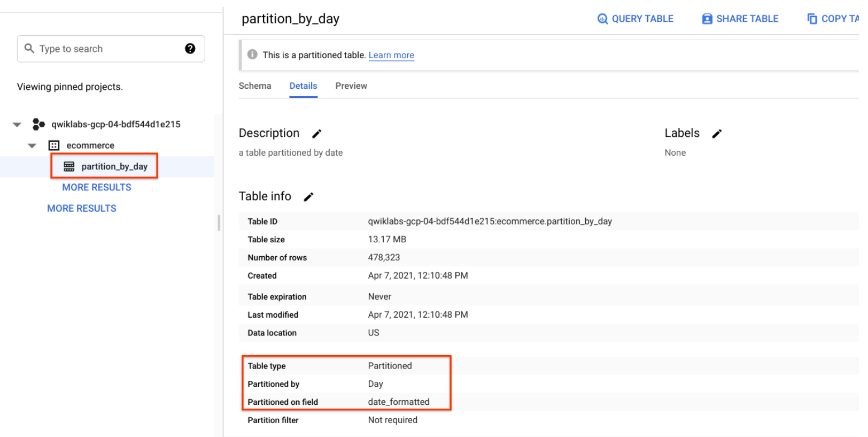The height and width of the screenshot is (437, 868).
Task: Click the help question mark icon
Action: pos(190,49)
